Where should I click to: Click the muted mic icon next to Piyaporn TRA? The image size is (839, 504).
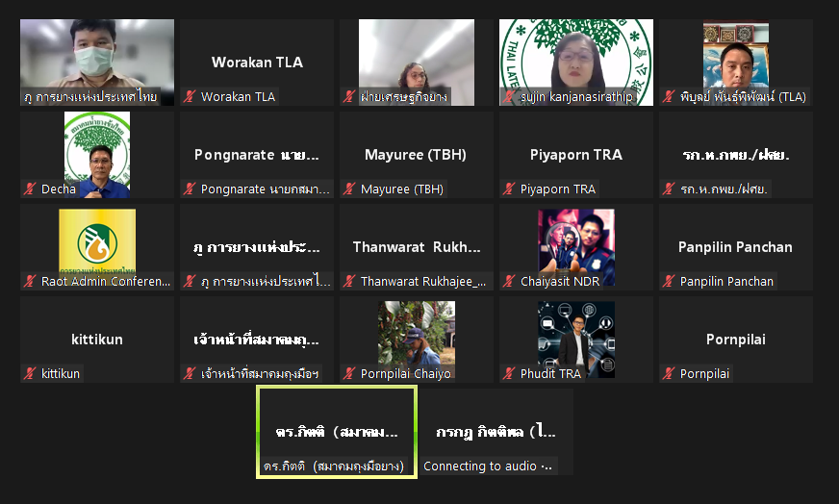[509, 189]
